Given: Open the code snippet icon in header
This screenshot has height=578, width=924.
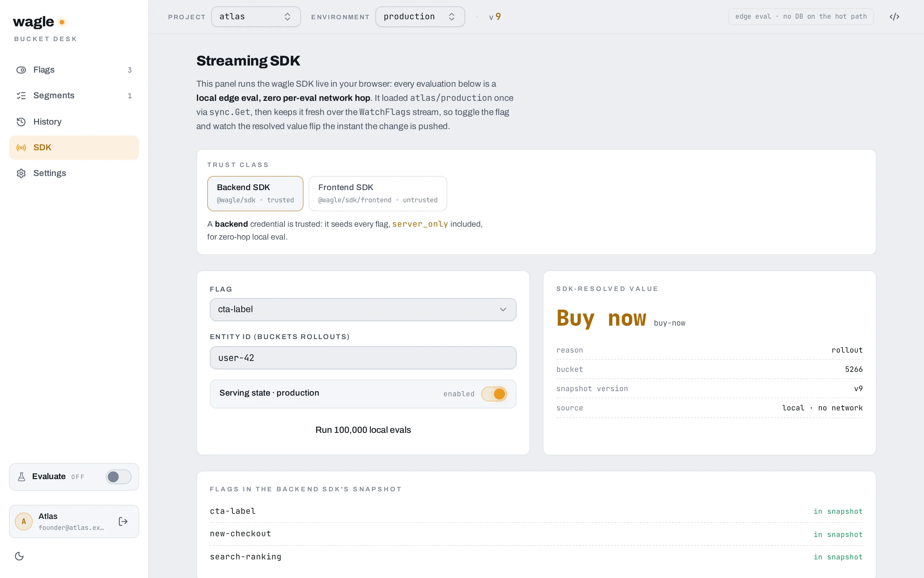Looking at the screenshot, I should click(894, 17).
